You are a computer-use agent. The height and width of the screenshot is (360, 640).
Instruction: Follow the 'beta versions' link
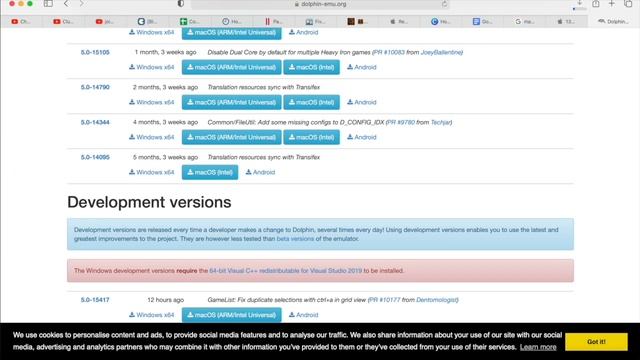click(x=295, y=239)
